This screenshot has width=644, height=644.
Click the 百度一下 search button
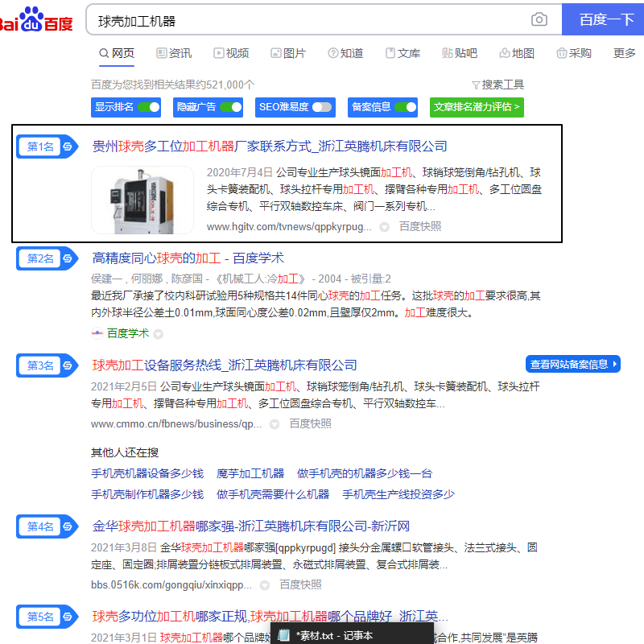point(603,19)
